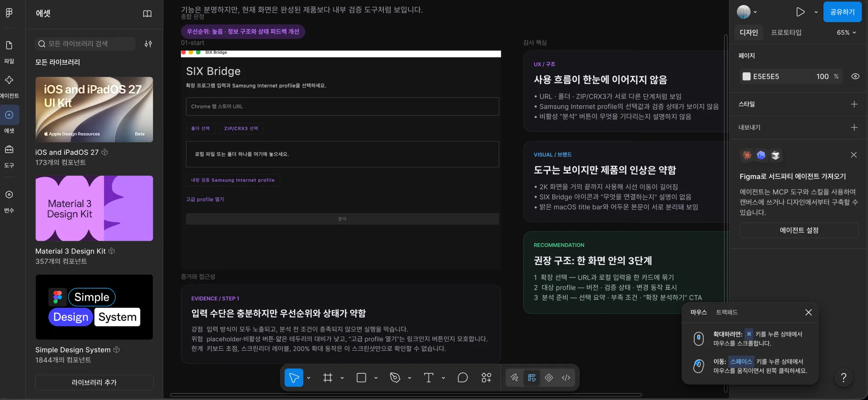Click the 에이전트 설정 button
Viewport: 868px width, 400px height.
click(x=799, y=231)
